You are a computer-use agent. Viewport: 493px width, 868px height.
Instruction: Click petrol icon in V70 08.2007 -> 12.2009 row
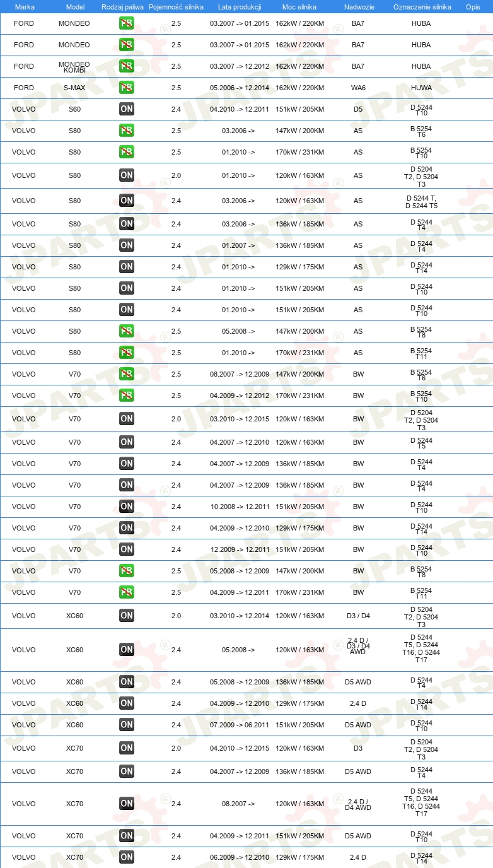pos(127,374)
